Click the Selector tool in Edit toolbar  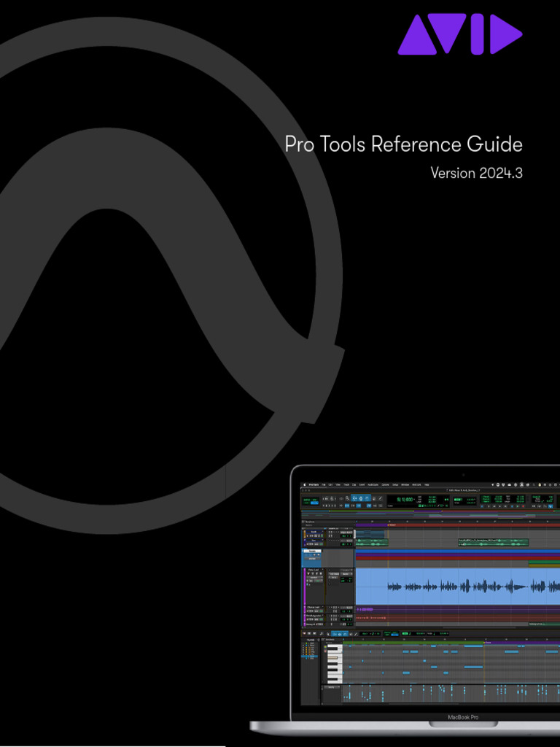pos(361,499)
